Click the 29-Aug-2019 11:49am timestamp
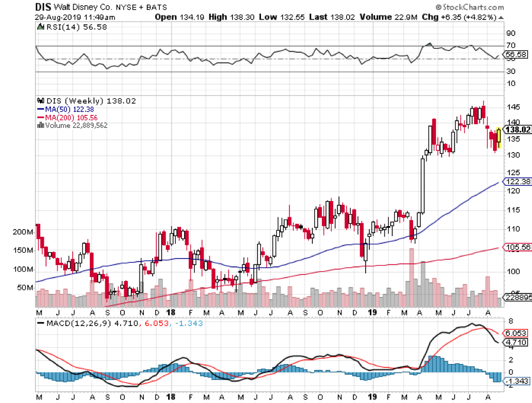 pos(75,17)
